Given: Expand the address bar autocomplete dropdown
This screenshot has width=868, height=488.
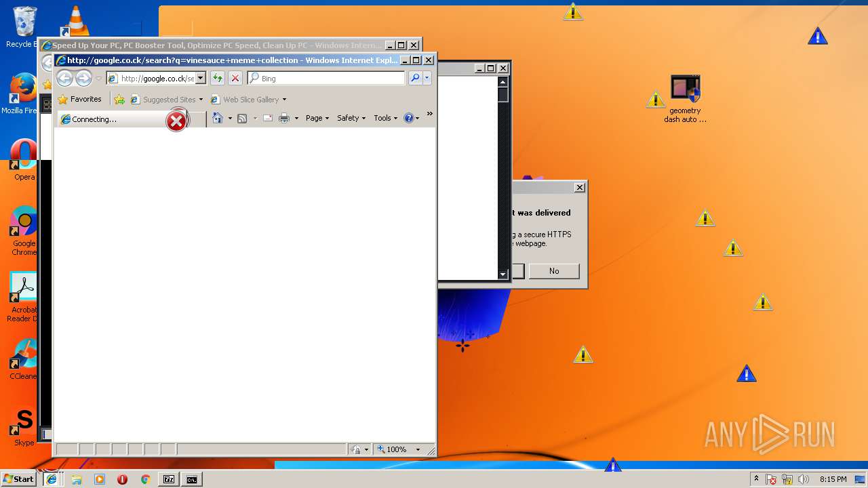Looking at the screenshot, I should point(201,79).
